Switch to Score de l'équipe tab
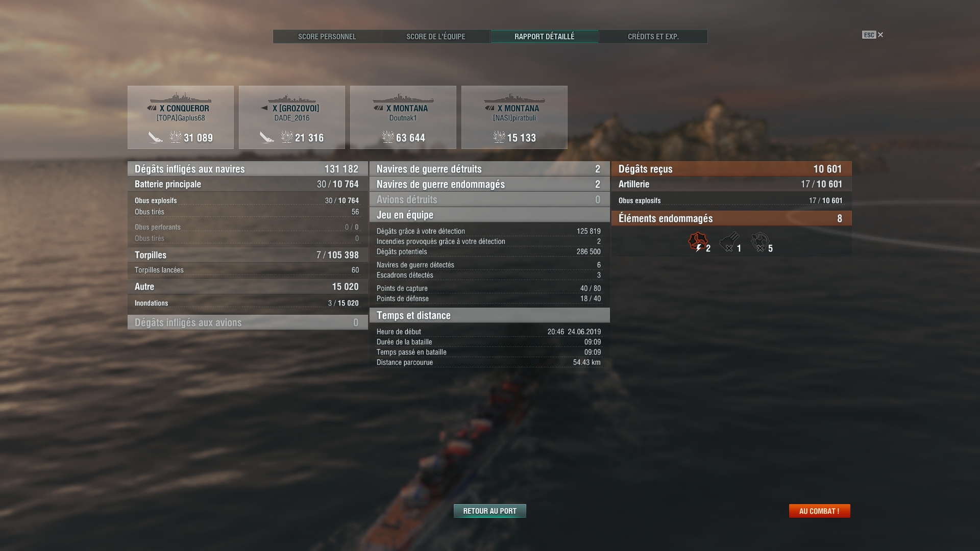The width and height of the screenshot is (980, 551). (x=436, y=37)
